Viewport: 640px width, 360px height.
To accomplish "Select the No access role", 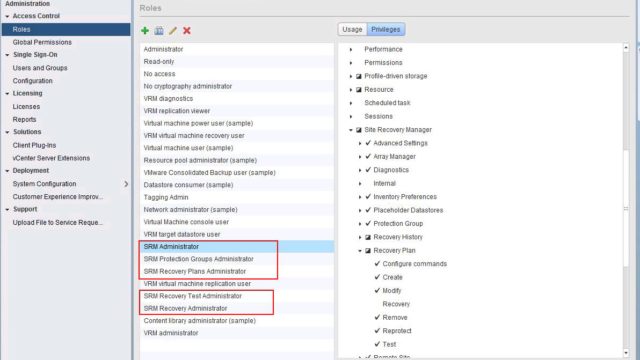I will 237,74.
